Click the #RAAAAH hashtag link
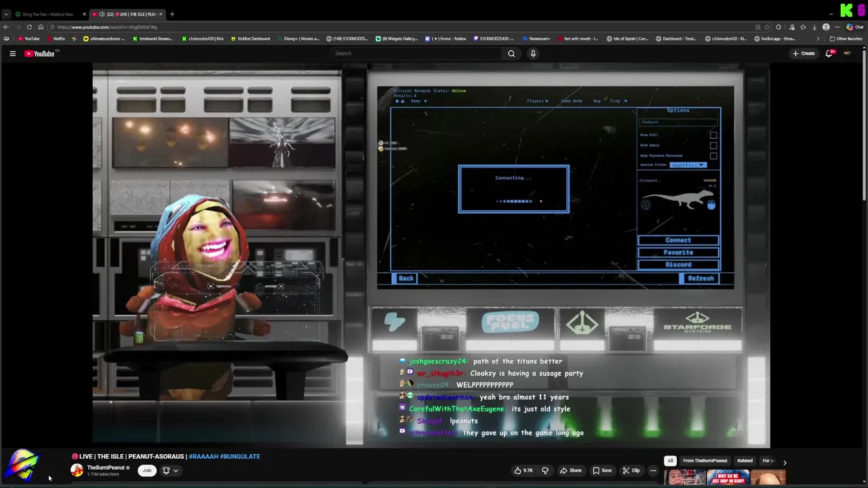Screen dimensions: 868x488 (203, 456)
